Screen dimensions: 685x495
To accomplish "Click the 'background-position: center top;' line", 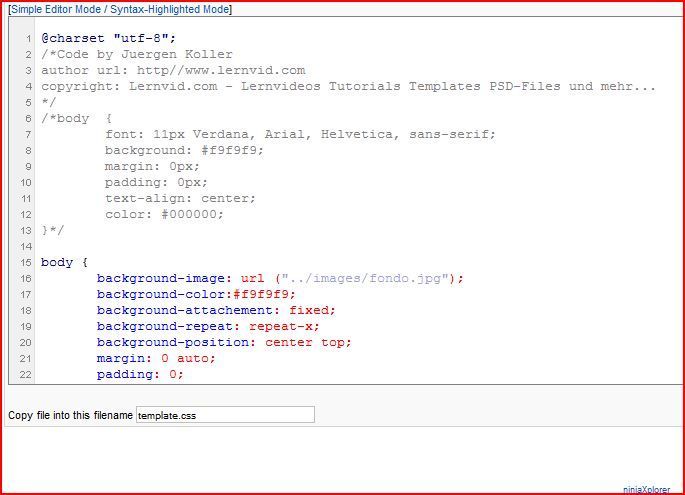I will click(224, 343).
